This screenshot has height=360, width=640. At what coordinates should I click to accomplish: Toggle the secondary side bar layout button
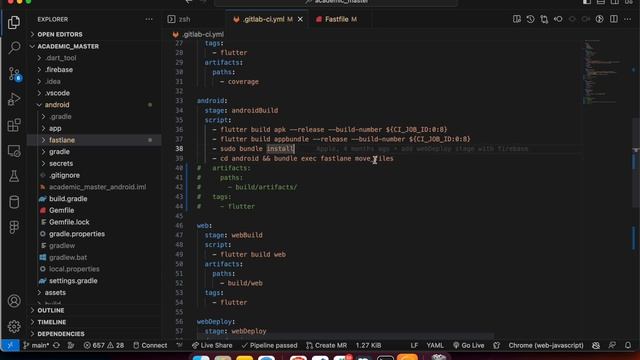615,2
